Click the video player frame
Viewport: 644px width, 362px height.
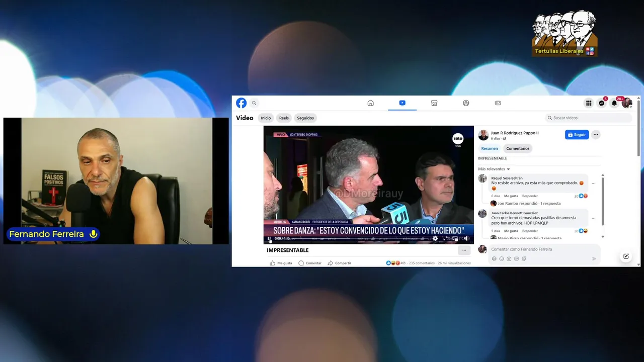(369, 185)
